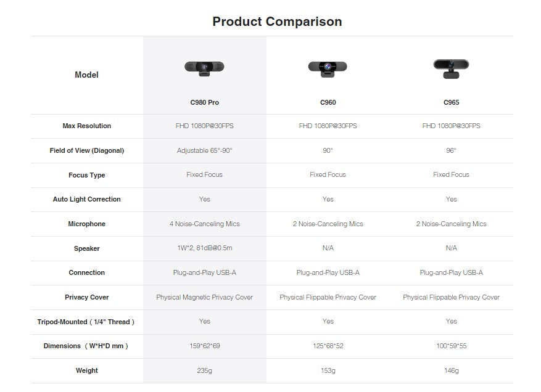Select the Microphone row label
The height and width of the screenshot is (392, 541).
coord(87,224)
